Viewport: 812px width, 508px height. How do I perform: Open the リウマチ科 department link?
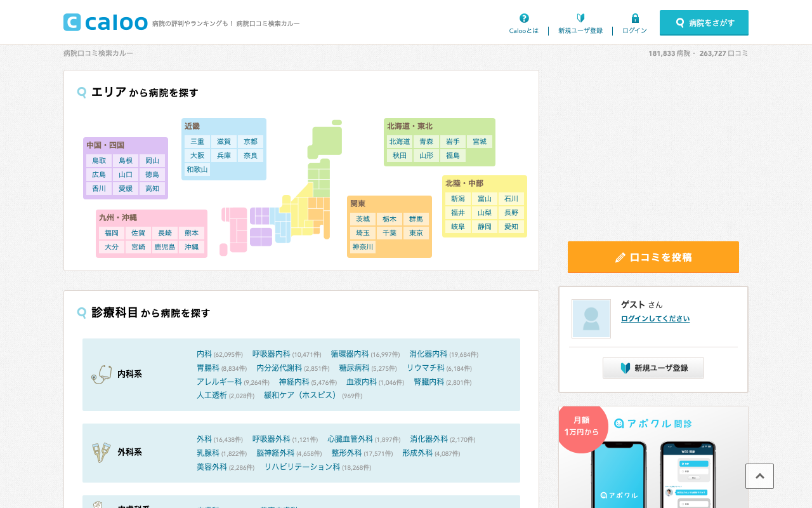point(426,368)
